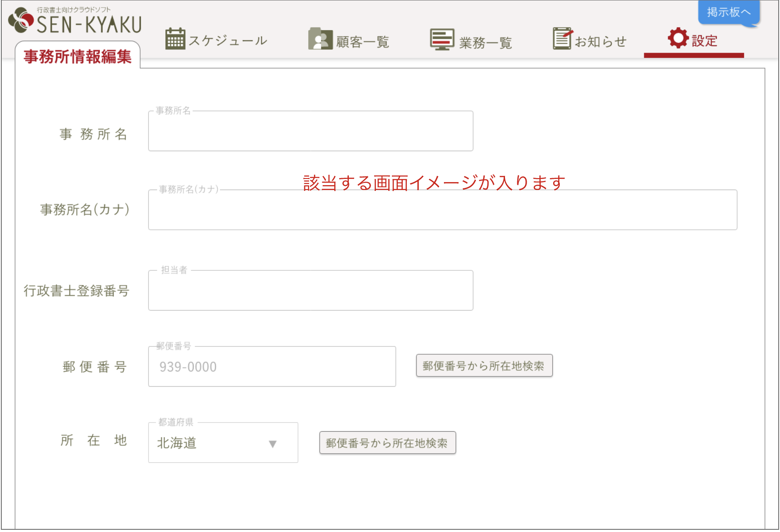Switch to 事務所情報編集 tab

tap(77, 57)
